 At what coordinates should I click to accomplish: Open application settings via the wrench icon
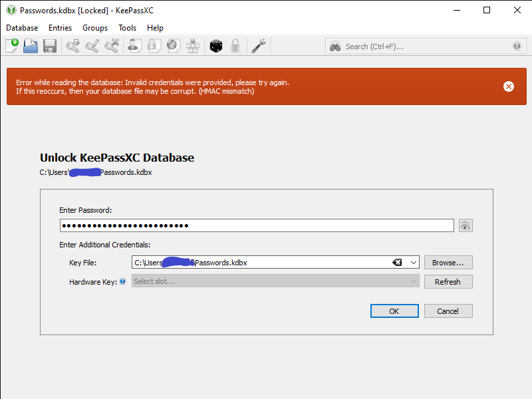tap(259, 45)
